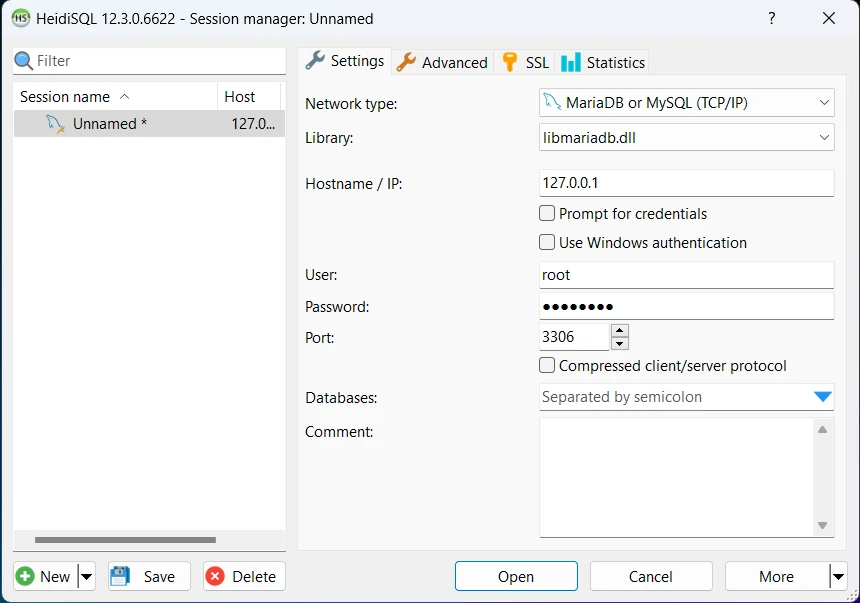Click the Comment box scroll up arrow
This screenshot has width=860, height=603.
tap(822, 430)
